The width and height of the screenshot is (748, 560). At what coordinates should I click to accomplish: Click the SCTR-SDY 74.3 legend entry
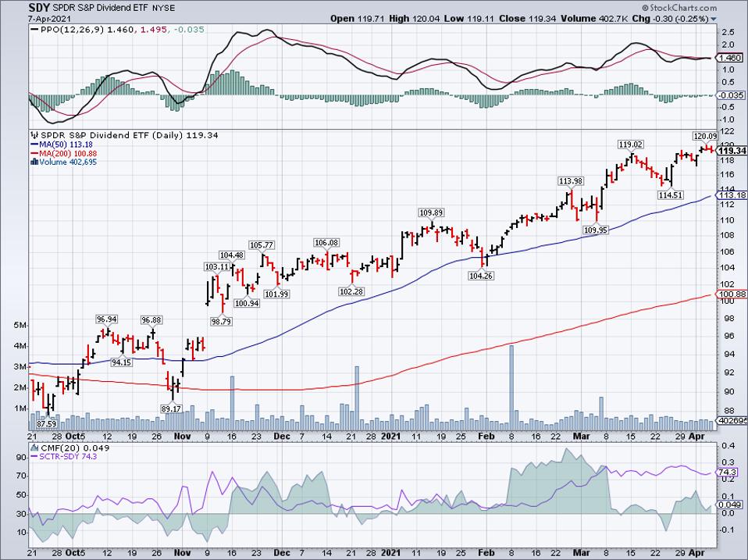(64, 456)
